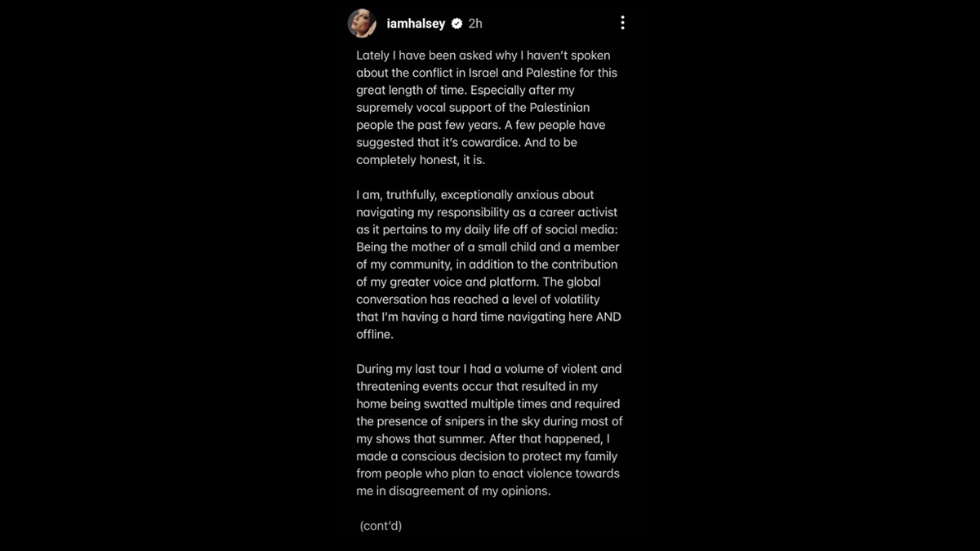Click the 2h story timestamp
980x551 pixels.
click(475, 24)
